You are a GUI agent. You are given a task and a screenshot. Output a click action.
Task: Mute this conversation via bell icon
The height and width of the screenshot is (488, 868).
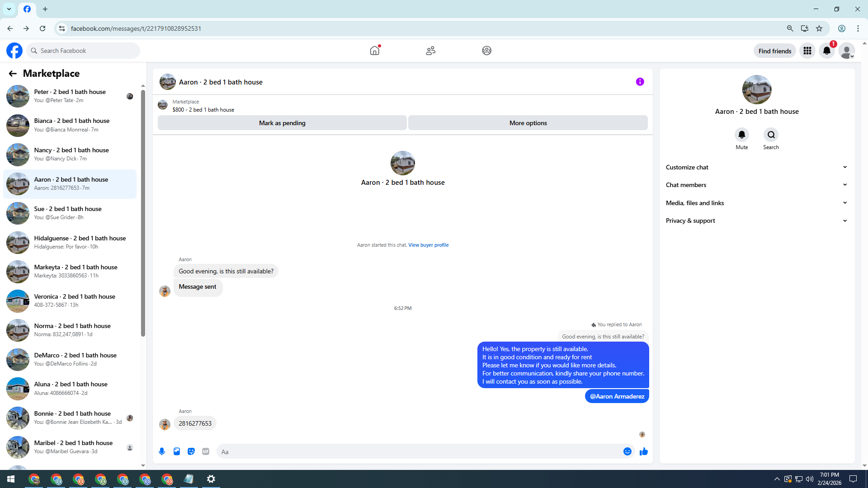(741, 135)
